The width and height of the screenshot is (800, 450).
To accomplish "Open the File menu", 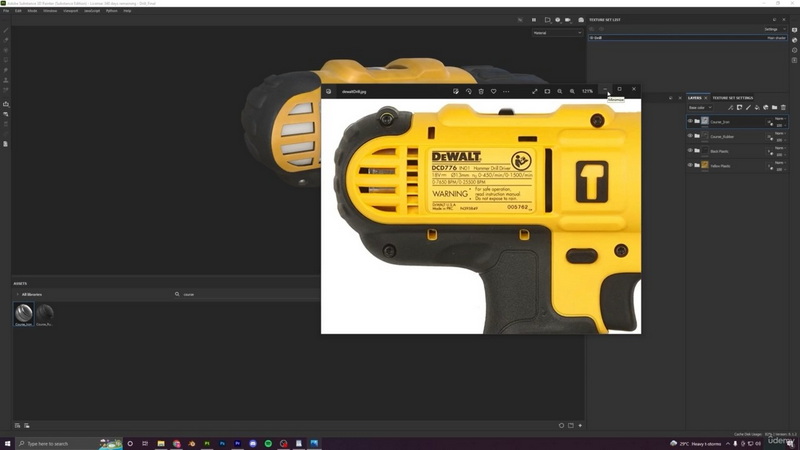I will [x=6, y=11].
